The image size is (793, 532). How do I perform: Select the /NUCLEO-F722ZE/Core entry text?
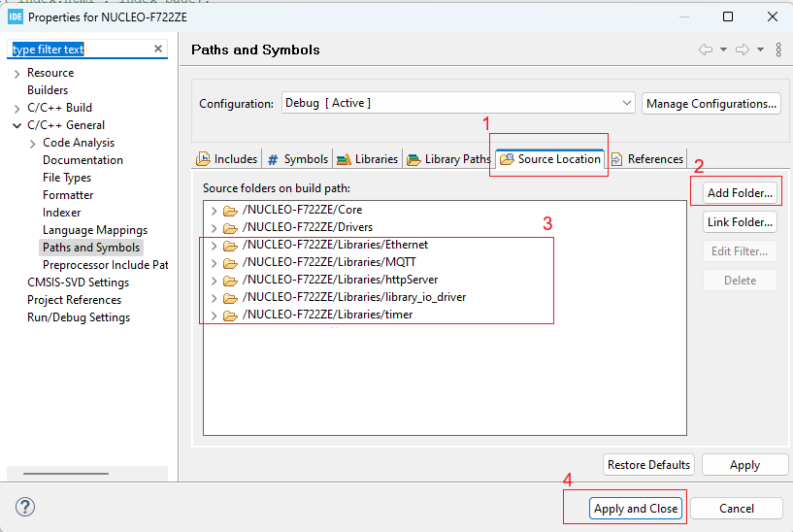[303, 210]
